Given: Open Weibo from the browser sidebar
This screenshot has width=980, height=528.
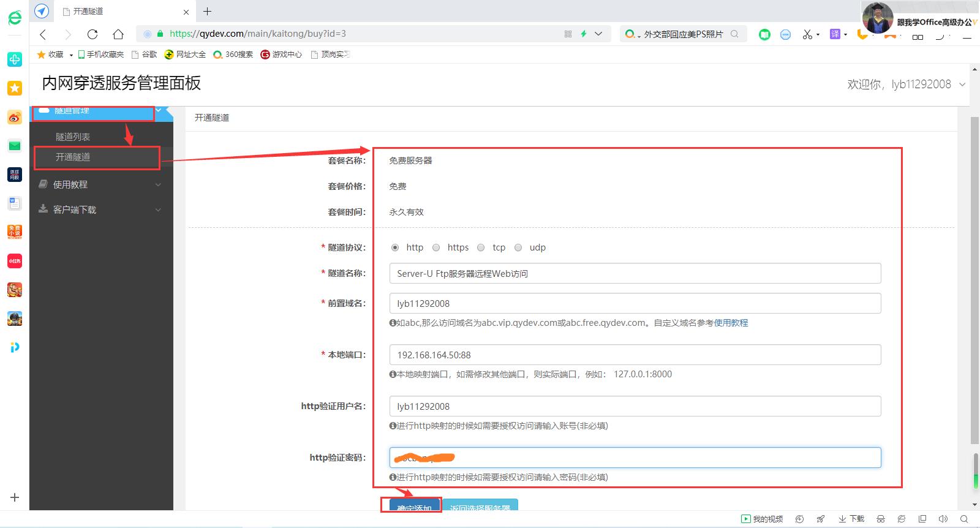Looking at the screenshot, I should tap(15, 117).
